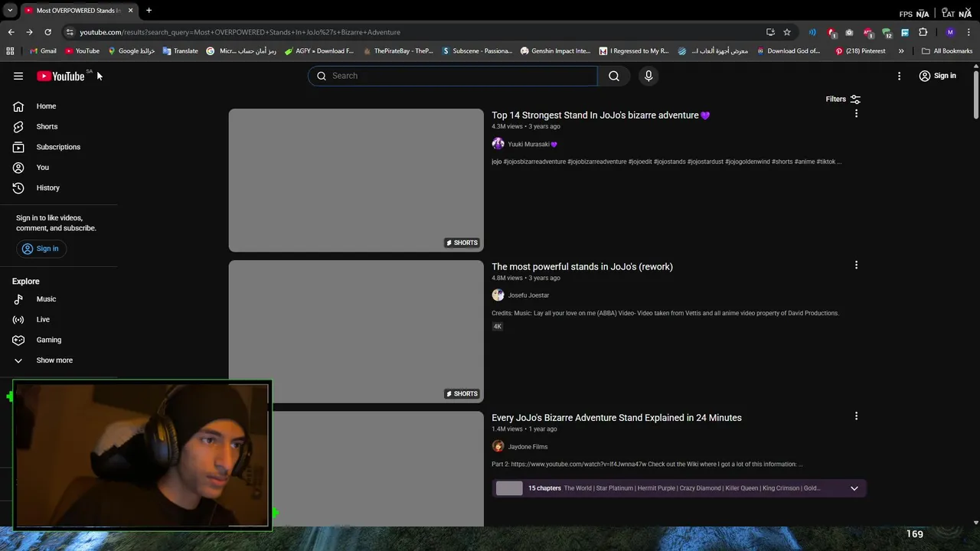Click sidebar Sign in button

click(41, 249)
